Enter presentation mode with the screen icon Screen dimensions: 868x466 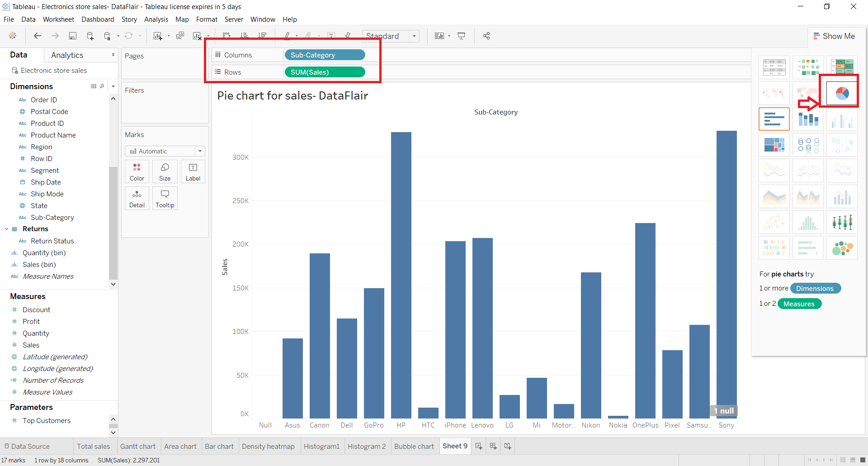tap(462, 36)
